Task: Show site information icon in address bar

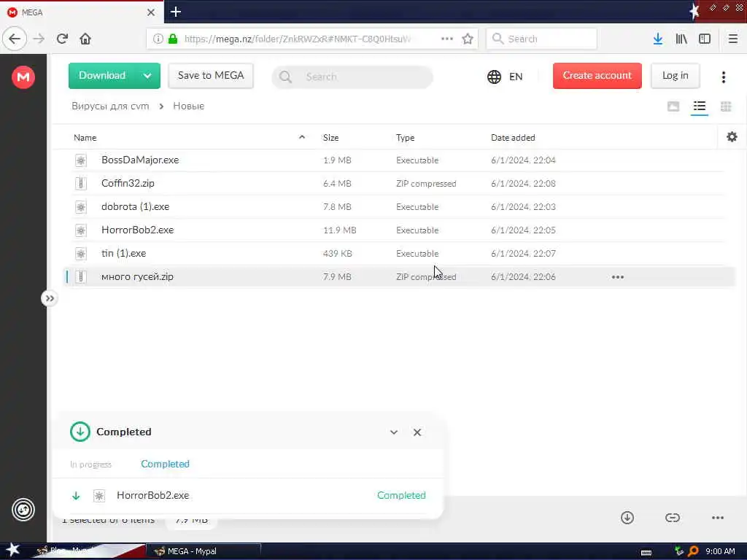Action: (158, 39)
